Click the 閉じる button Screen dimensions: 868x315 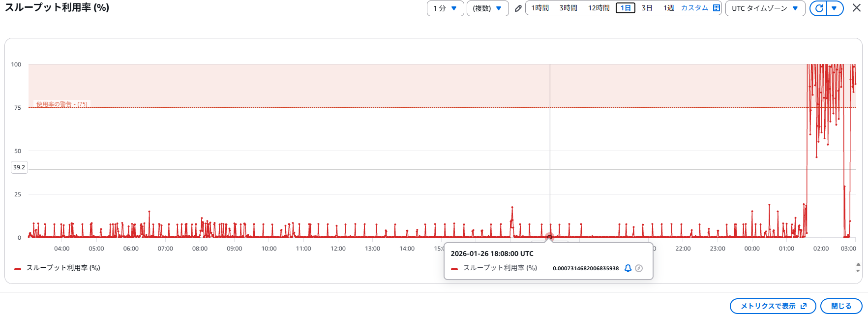point(841,306)
